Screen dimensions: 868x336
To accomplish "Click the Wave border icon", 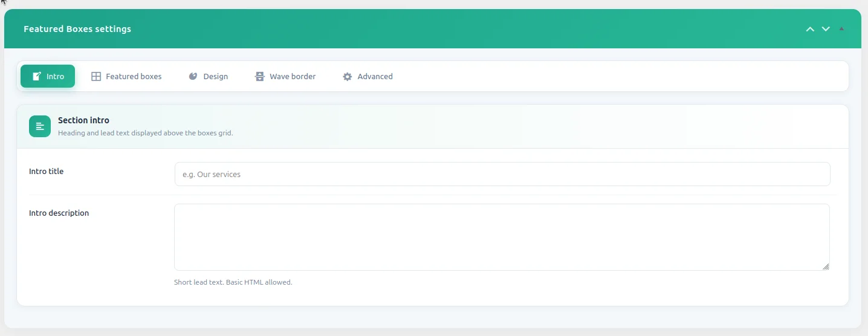I will pos(259,77).
